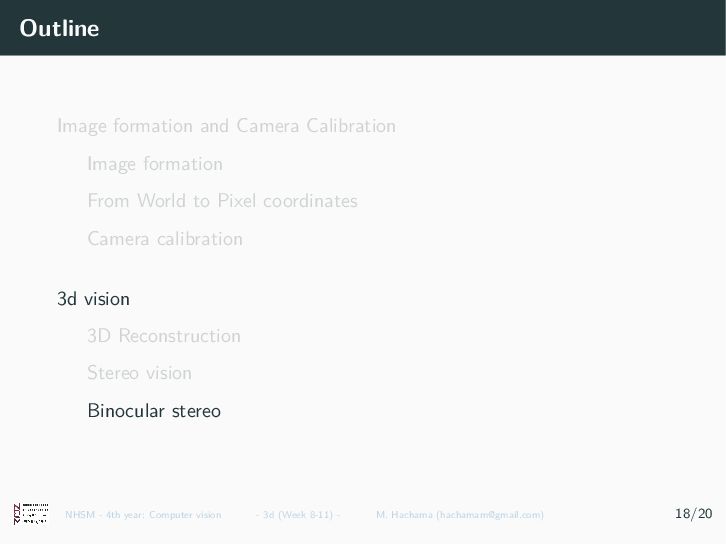The width and height of the screenshot is (726, 544).
Task: Go to From World to Pixel coordinates
Action: [222, 201]
